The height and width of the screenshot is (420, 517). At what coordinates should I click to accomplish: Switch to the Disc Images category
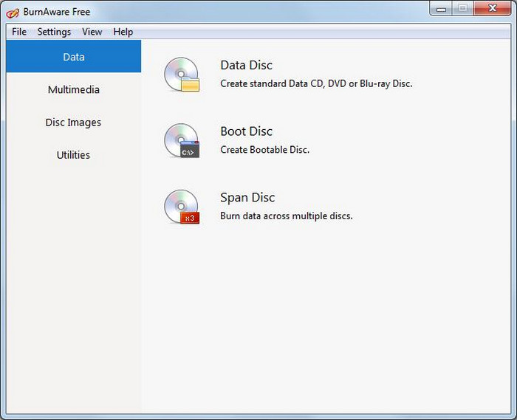73,123
